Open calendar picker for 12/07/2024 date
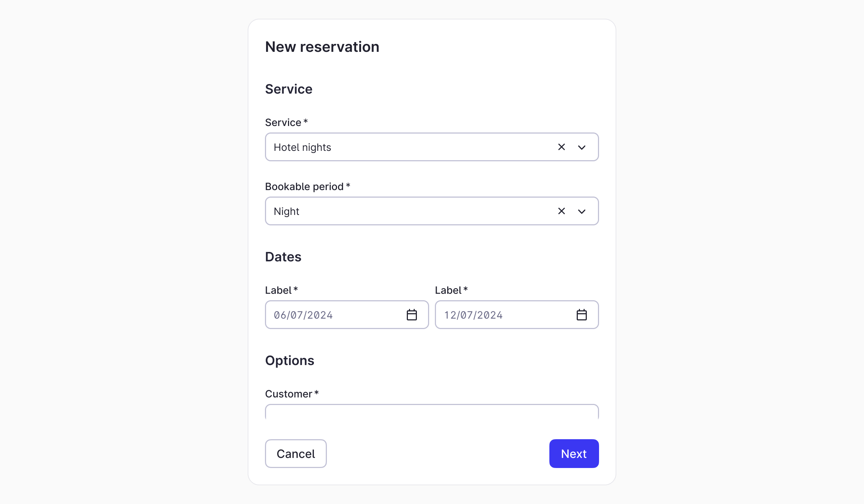 tap(581, 315)
